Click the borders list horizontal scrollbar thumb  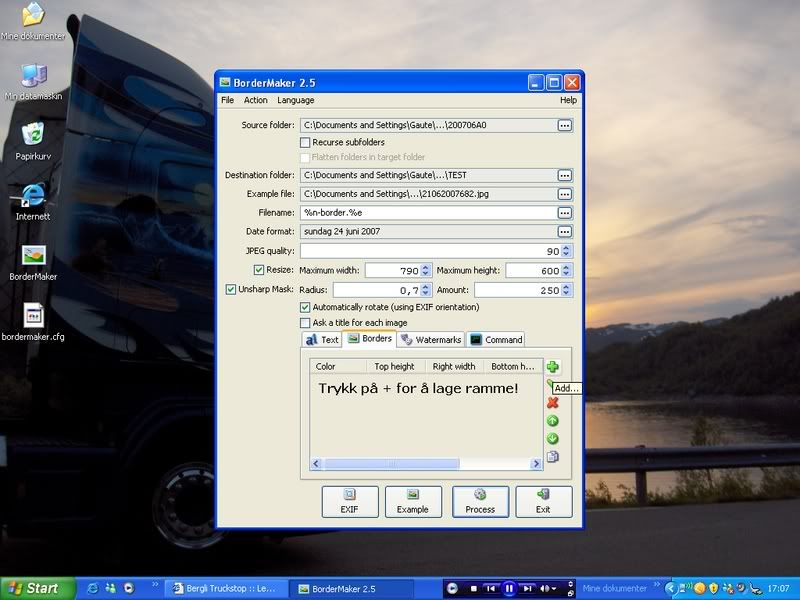point(392,464)
